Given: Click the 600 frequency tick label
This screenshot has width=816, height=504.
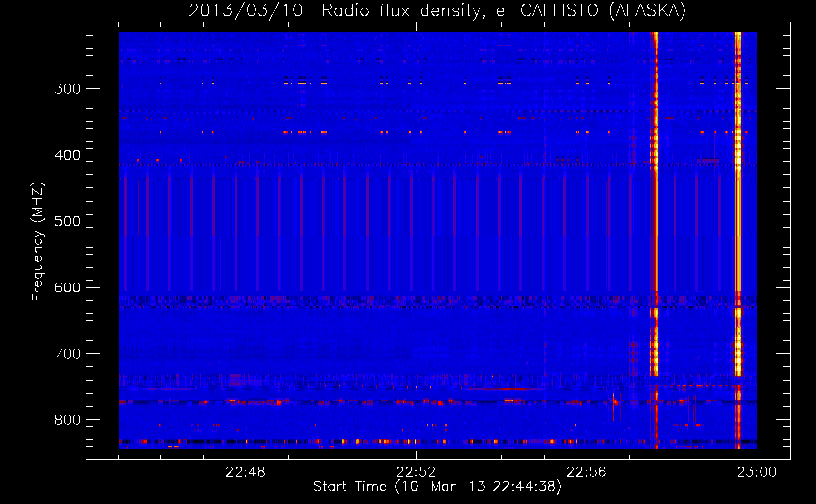Looking at the screenshot, I should click(68, 288).
